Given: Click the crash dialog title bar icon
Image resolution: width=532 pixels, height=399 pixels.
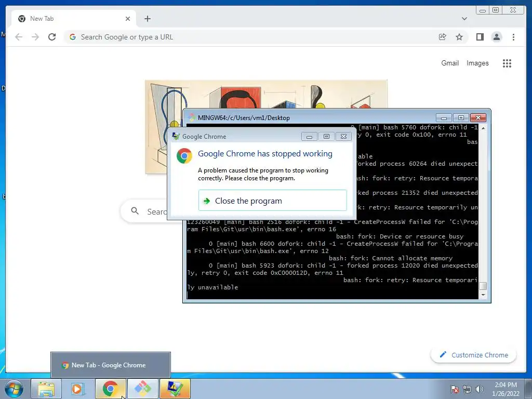Looking at the screenshot, I should [176, 137].
